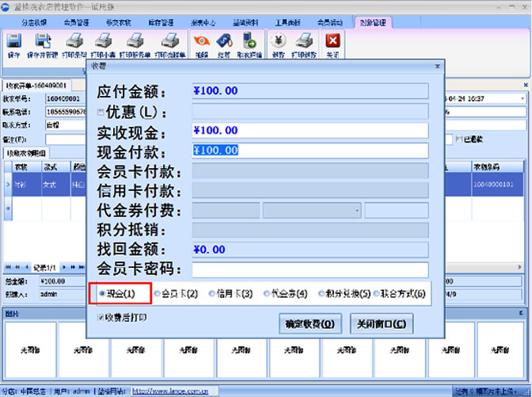Click the 打印条码 (Print Barcode) printer icon
The width and height of the screenshot is (532, 397).
(x=74, y=44)
